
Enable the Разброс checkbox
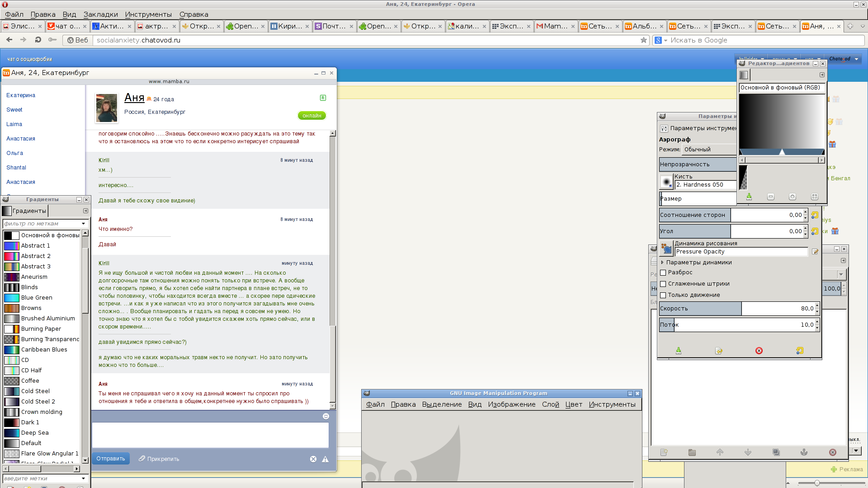[663, 272]
